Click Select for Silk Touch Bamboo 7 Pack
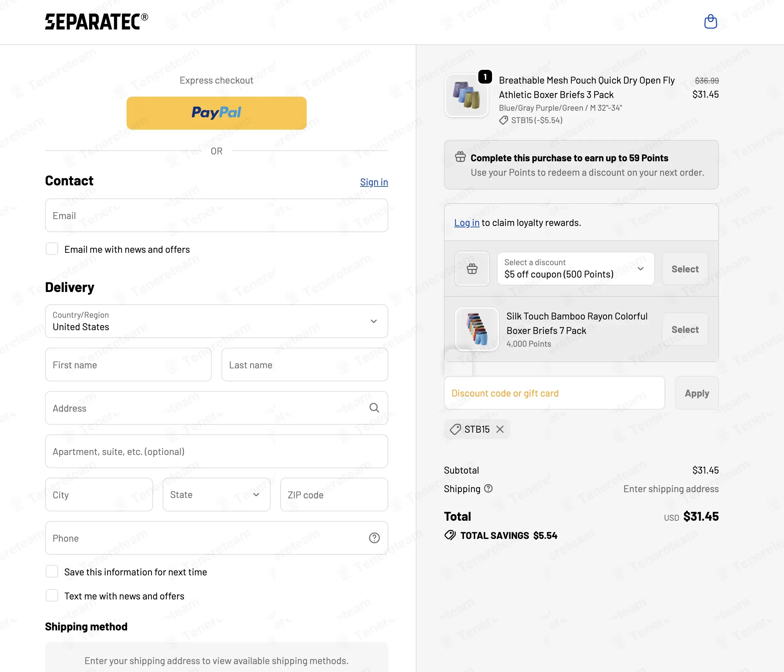The height and width of the screenshot is (672, 784). pos(685,329)
